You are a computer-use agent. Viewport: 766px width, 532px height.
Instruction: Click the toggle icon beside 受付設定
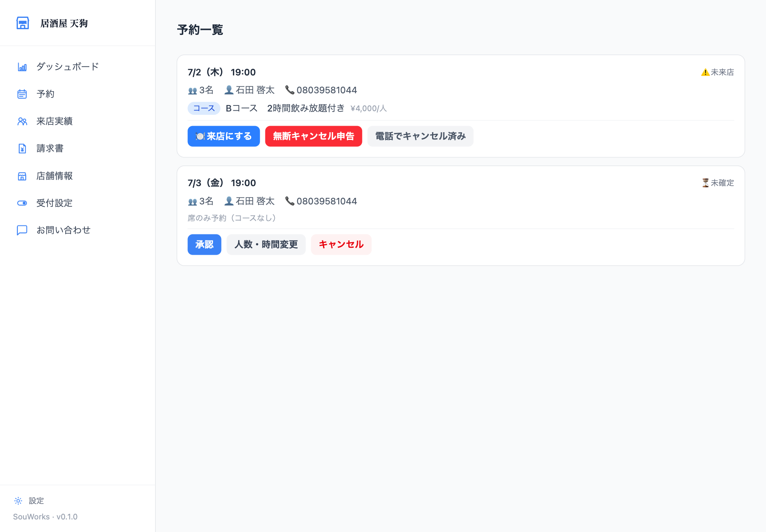[x=22, y=203]
